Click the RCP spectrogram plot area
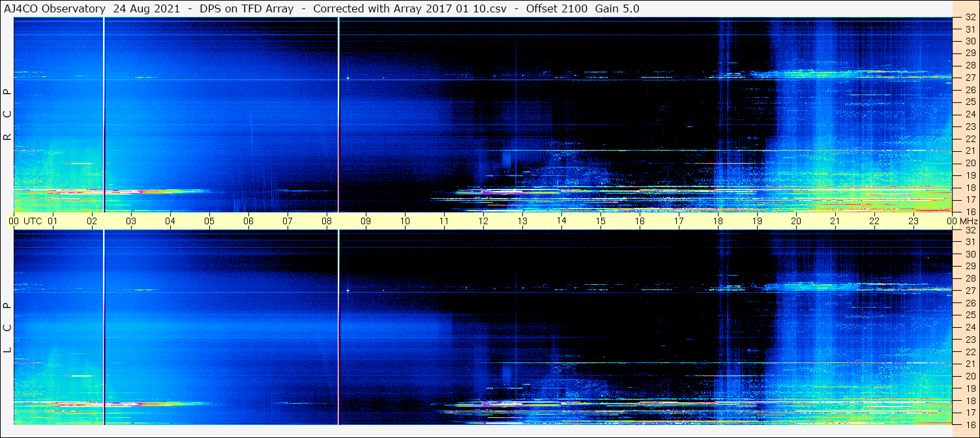 click(483, 115)
